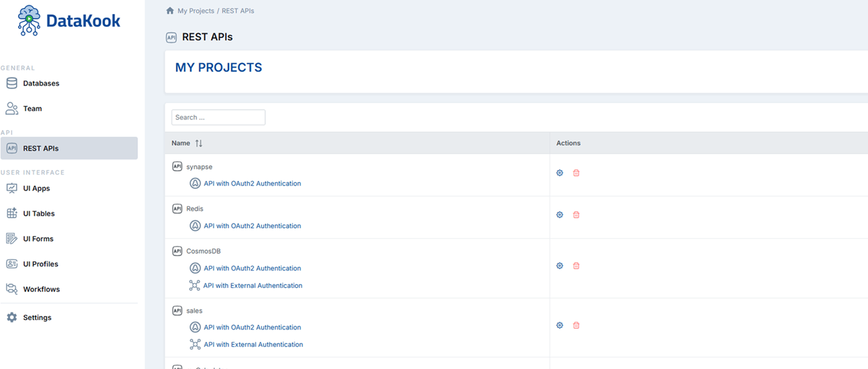Click the API icon next to sales
868x369 pixels.
(177, 311)
